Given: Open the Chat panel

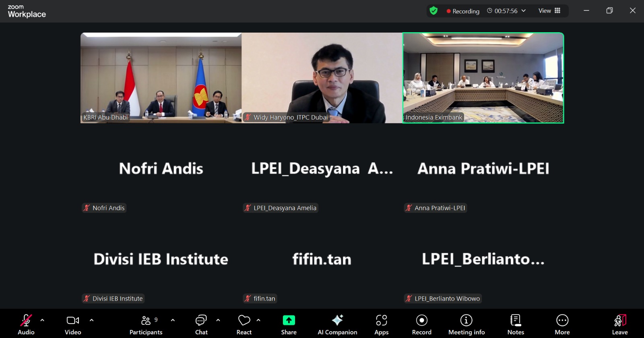Looking at the screenshot, I should pyautogui.click(x=201, y=324).
